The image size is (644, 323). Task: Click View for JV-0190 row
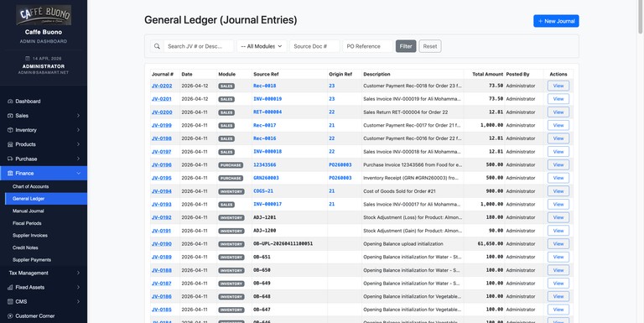click(558, 243)
